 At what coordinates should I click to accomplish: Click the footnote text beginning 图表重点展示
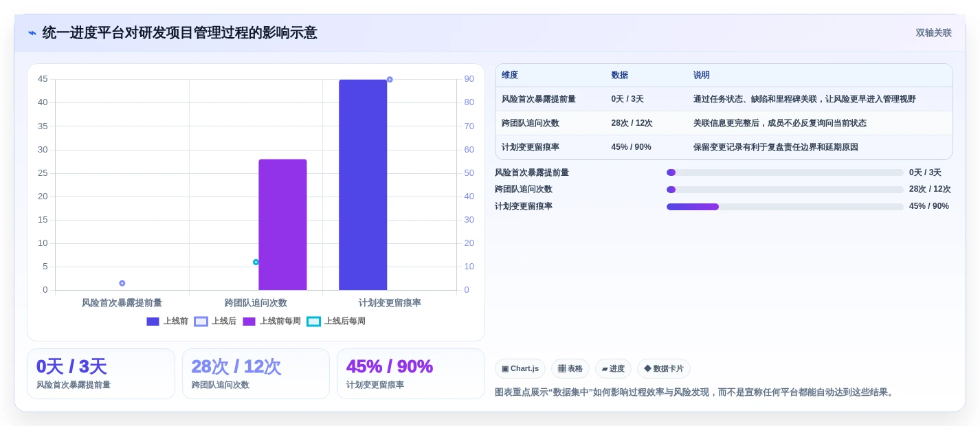tap(695, 392)
